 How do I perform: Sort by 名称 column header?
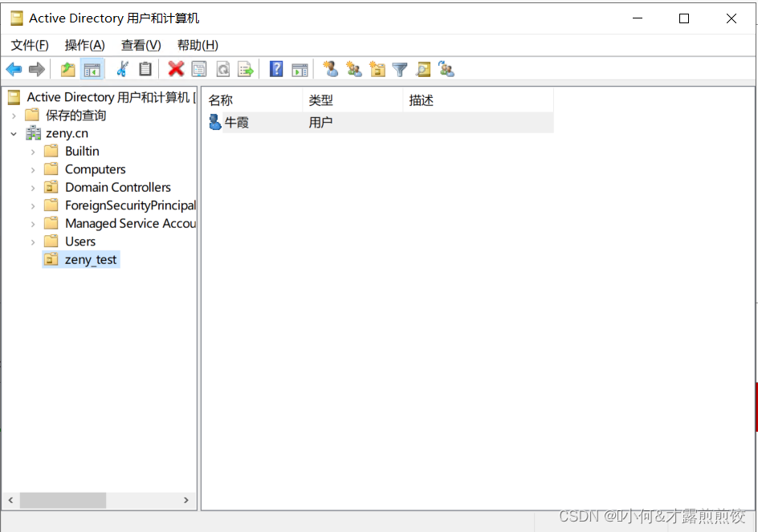click(254, 100)
